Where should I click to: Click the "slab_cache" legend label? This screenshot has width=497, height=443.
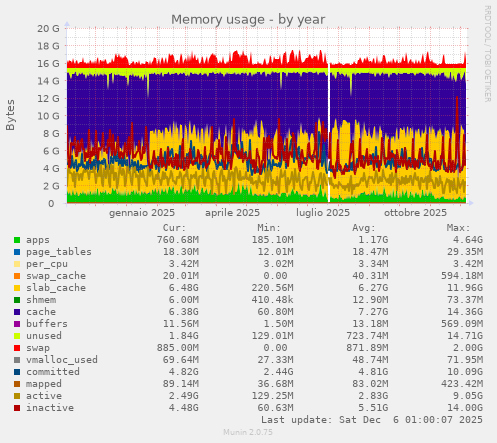(56, 288)
